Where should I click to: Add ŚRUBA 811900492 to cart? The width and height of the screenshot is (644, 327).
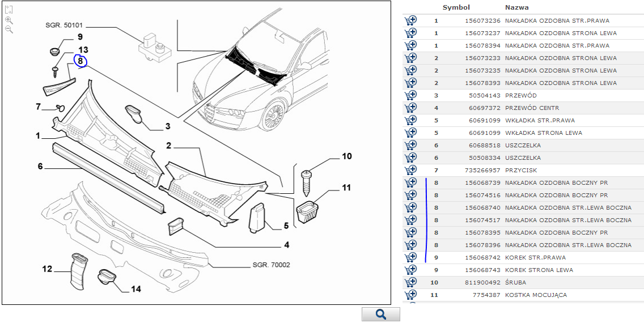(410, 283)
